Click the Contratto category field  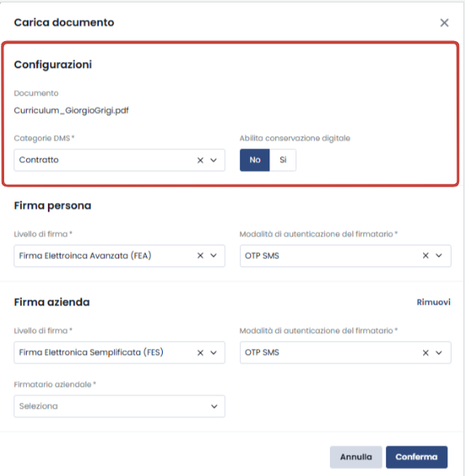119,160
